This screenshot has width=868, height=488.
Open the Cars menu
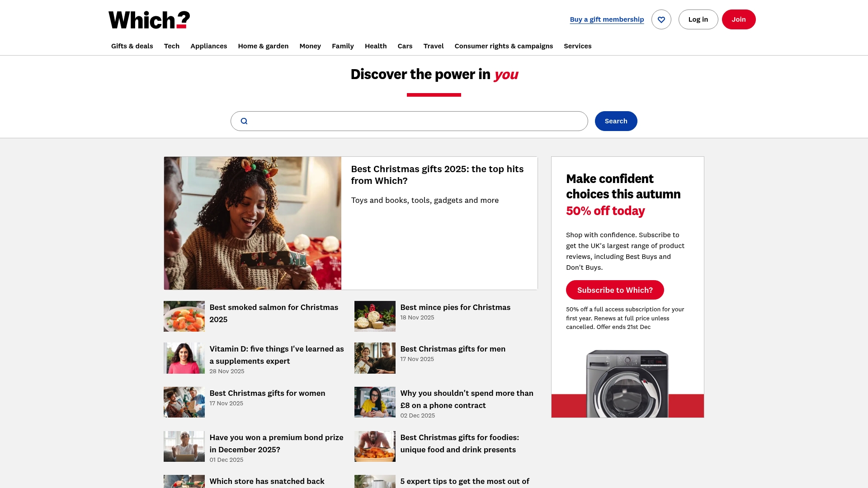point(405,46)
